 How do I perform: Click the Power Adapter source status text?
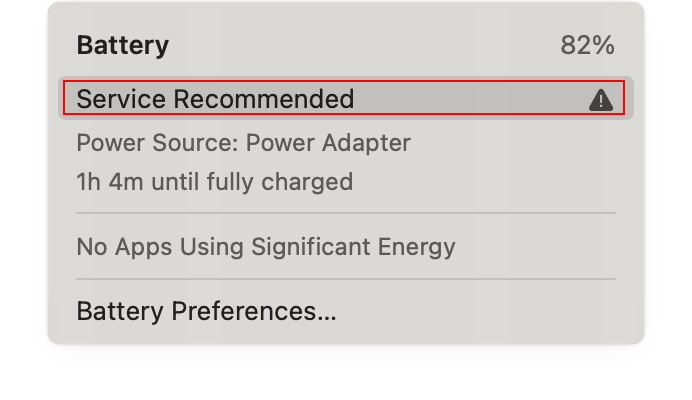243,143
